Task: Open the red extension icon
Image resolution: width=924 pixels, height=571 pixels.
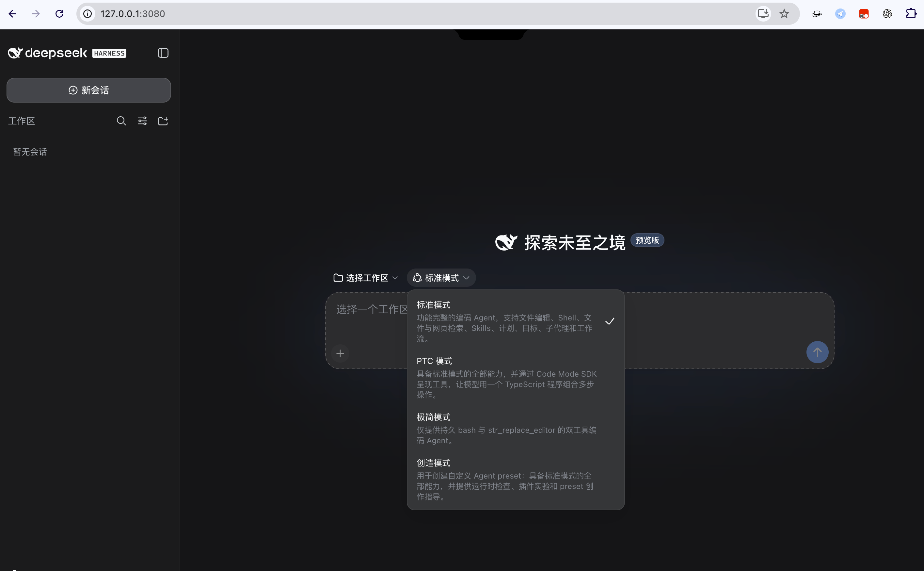Action: (864, 14)
